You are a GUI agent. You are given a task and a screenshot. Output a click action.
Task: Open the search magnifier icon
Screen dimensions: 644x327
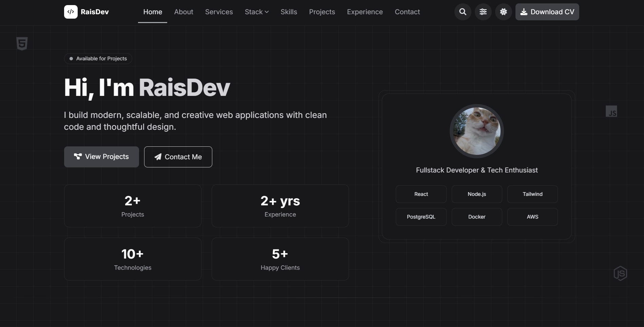click(x=462, y=12)
